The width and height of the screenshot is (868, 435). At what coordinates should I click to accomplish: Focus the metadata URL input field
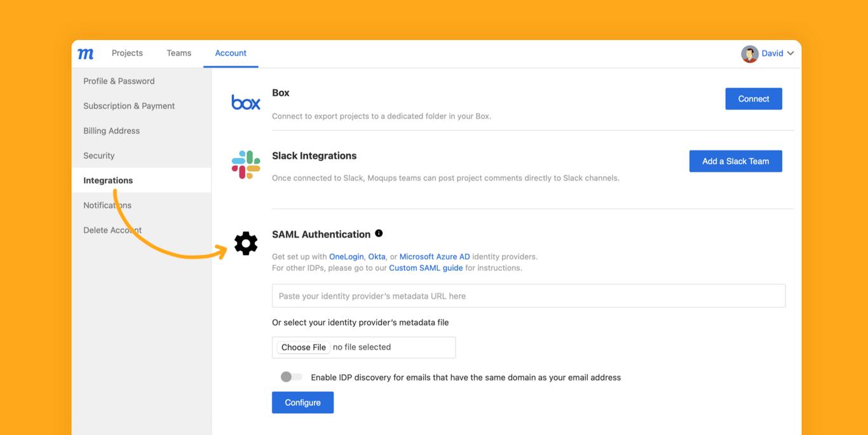coord(528,296)
